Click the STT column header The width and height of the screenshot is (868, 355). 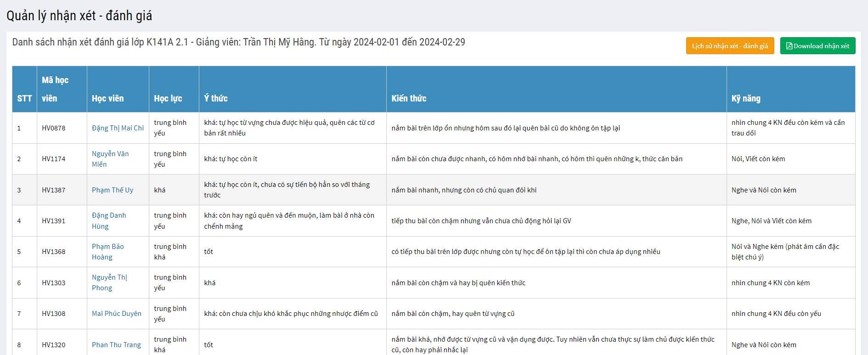coord(24,98)
